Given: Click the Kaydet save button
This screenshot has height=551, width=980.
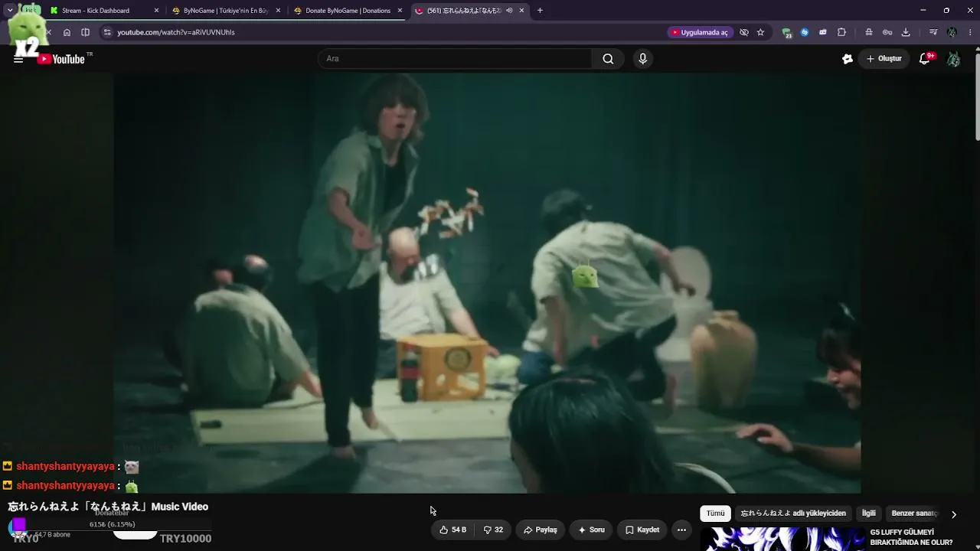Looking at the screenshot, I should 642,530.
